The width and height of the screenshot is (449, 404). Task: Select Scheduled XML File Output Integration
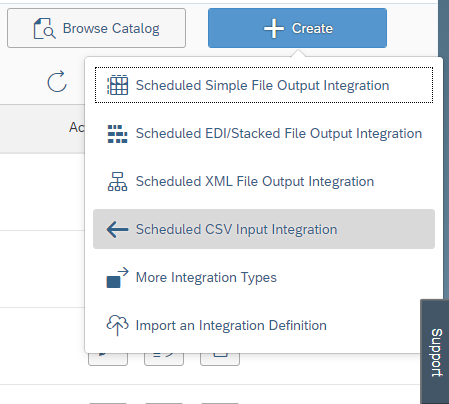click(x=264, y=181)
